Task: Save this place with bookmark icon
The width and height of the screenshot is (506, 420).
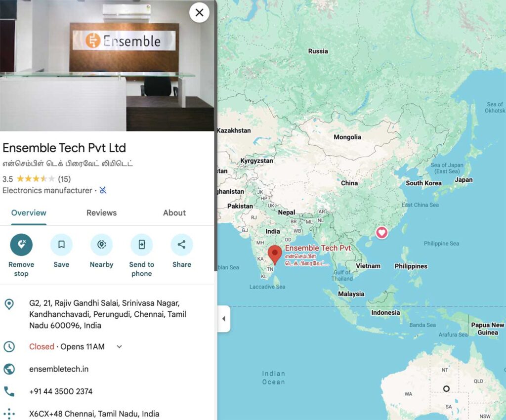Action: 61,245
